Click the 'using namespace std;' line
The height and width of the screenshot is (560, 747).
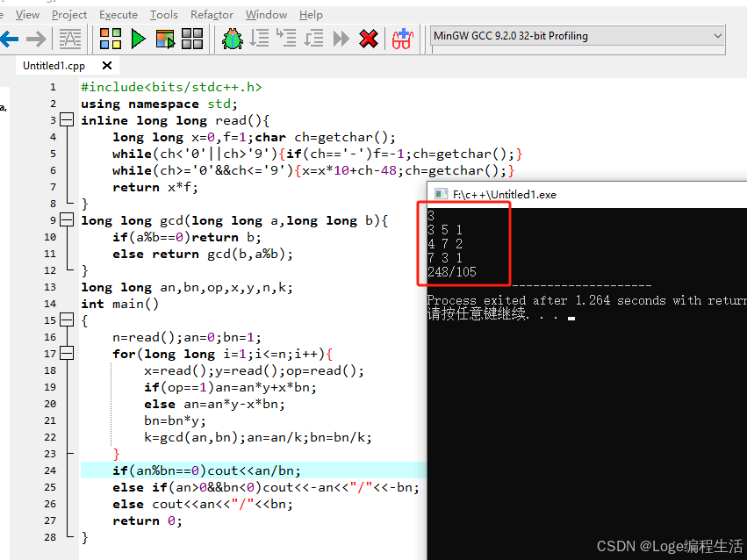pyautogui.click(x=159, y=104)
